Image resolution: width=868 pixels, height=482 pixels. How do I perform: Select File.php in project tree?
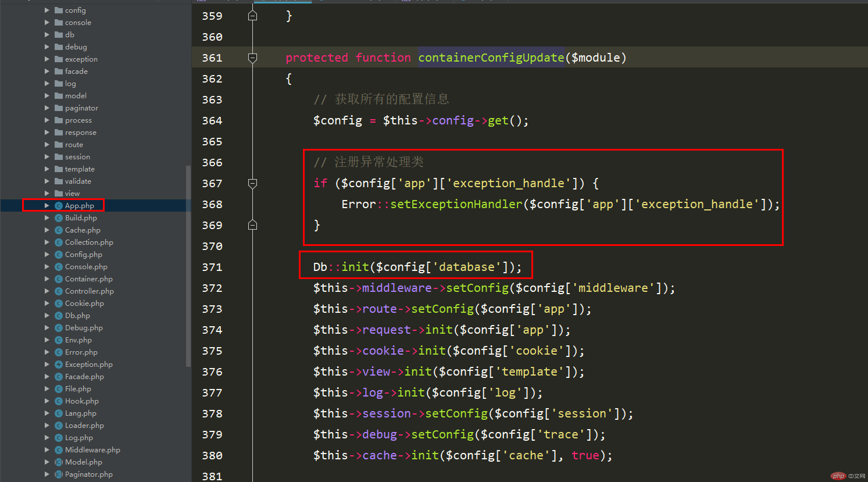click(78, 388)
